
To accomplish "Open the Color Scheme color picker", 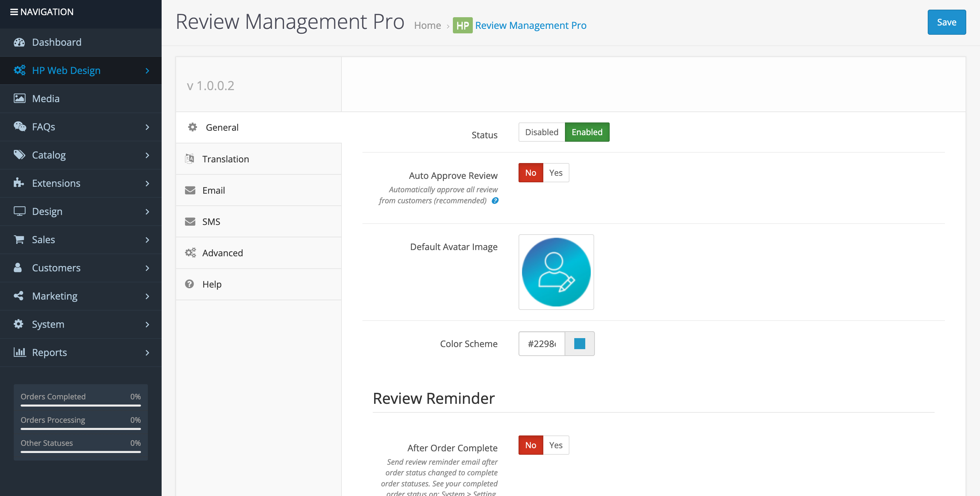I will (579, 343).
